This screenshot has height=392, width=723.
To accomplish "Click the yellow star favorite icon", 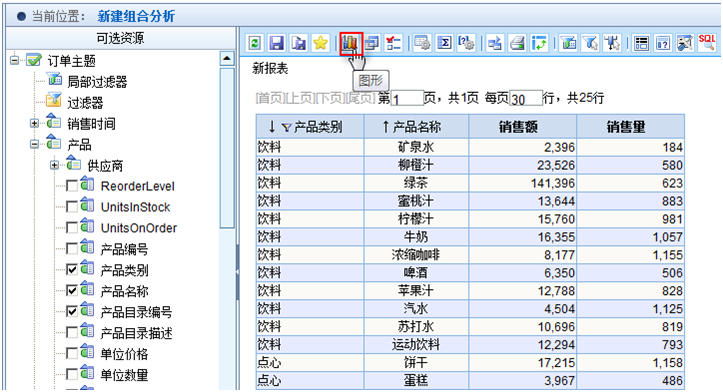I will (320, 43).
